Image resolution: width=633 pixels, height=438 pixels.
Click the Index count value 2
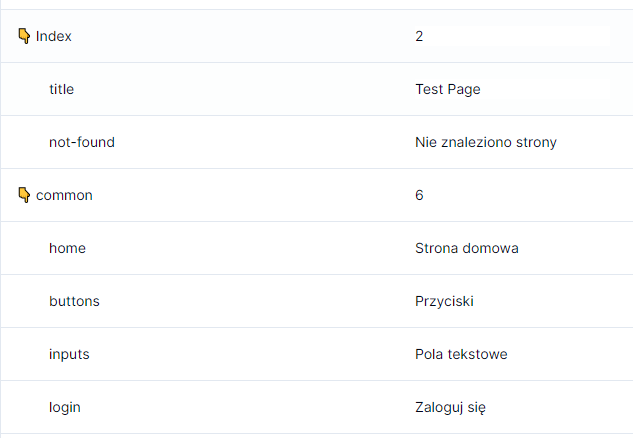click(x=419, y=36)
